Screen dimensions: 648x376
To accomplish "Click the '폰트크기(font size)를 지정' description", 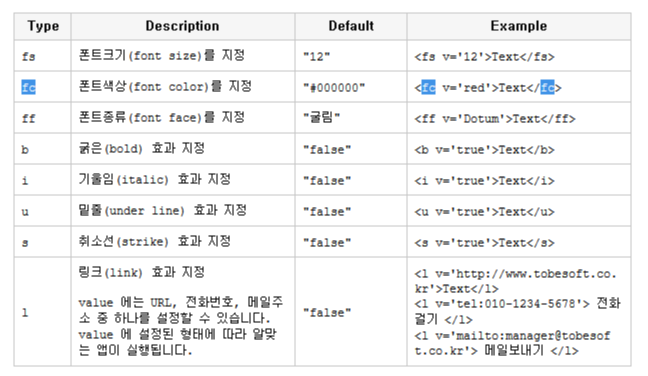I will pos(162,55).
